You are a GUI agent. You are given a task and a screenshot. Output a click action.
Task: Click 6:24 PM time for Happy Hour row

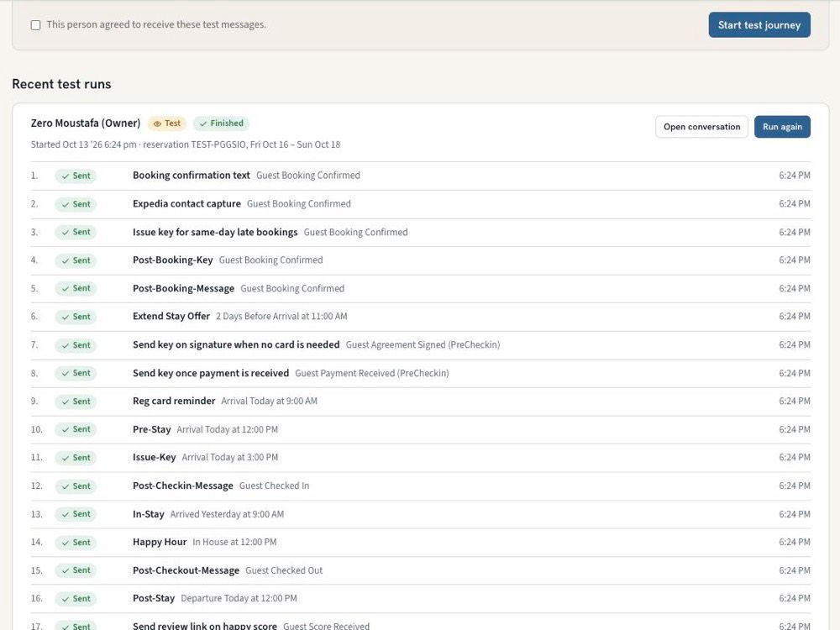[795, 542]
